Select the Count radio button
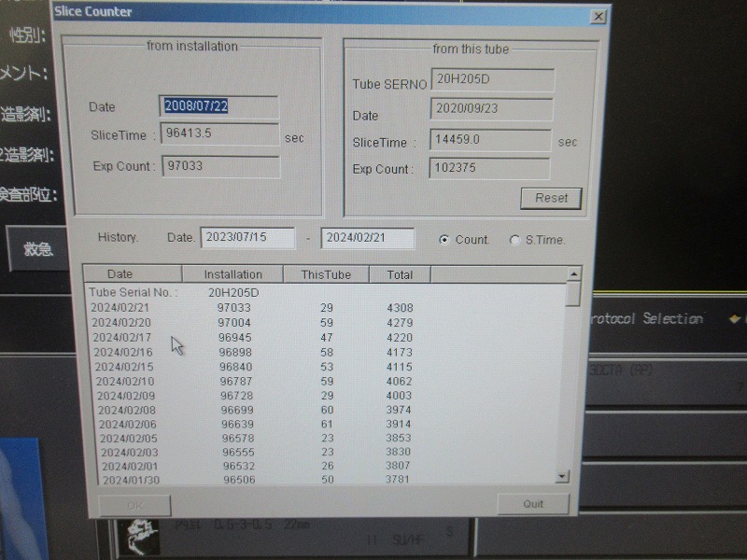Screen dimensions: 747x560 (x=444, y=240)
